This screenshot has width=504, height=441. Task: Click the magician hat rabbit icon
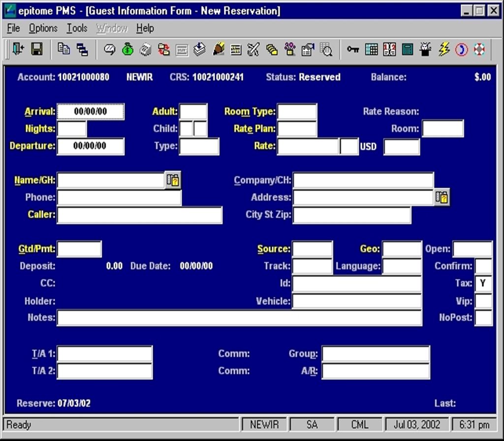(425, 49)
